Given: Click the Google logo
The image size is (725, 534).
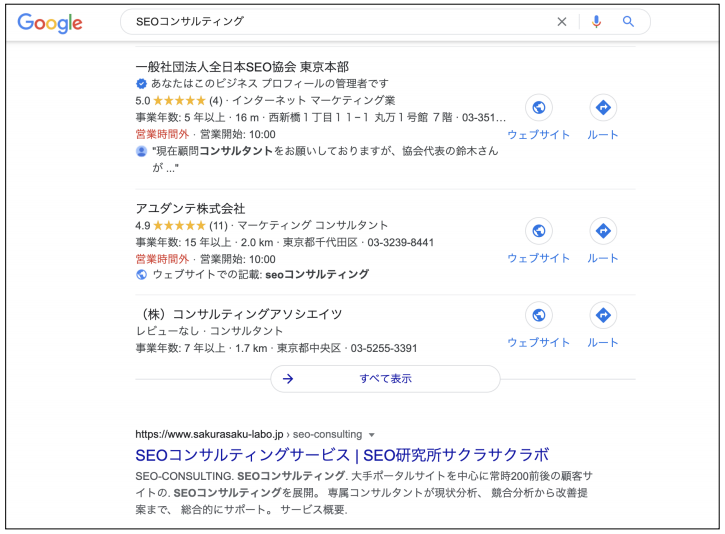Looking at the screenshot, I should click(50, 23).
